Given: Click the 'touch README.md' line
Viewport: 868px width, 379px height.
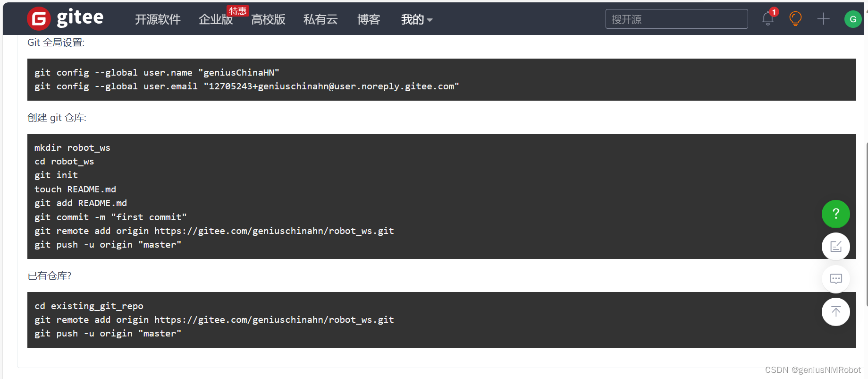Looking at the screenshot, I should (x=75, y=189).
